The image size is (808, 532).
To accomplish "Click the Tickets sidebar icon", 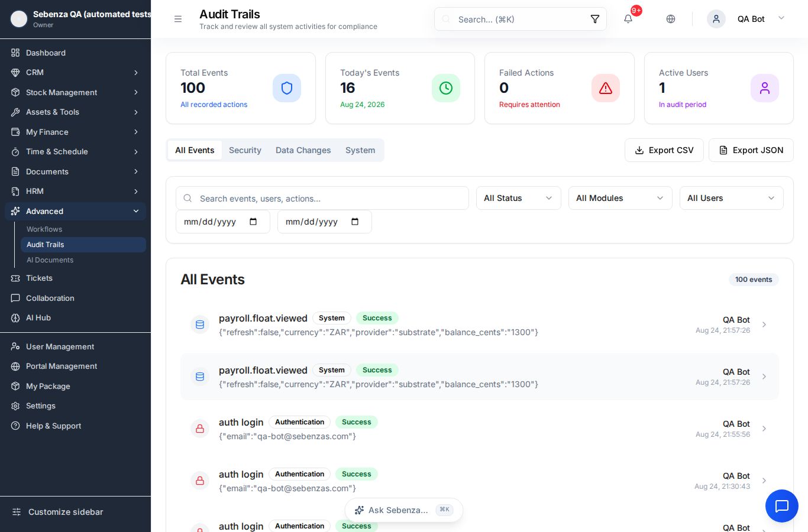I will 15,278.
